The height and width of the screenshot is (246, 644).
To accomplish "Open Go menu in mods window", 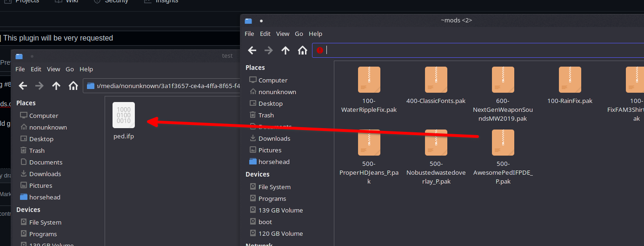I will click(x=299, y=34).
